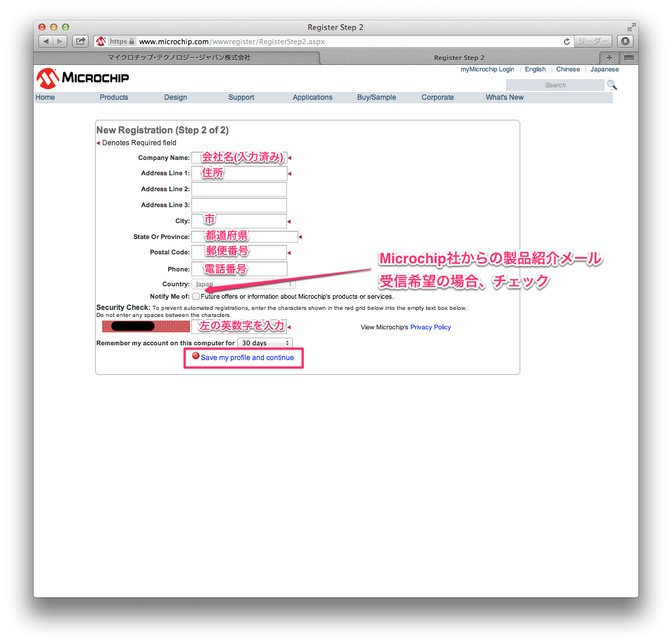Viewport: 672px width, 644px height.
Task: Open a new tab with the plus icon
Action: point(609,58)
